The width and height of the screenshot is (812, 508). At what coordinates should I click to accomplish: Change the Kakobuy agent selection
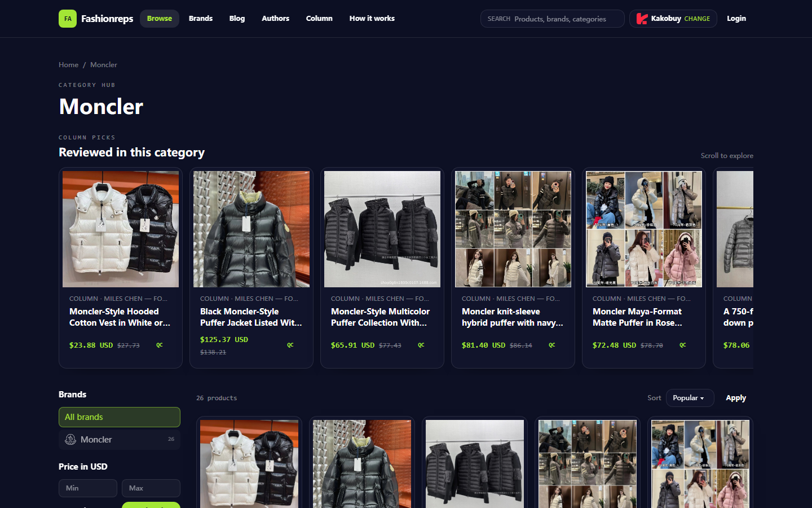[697, 19]
